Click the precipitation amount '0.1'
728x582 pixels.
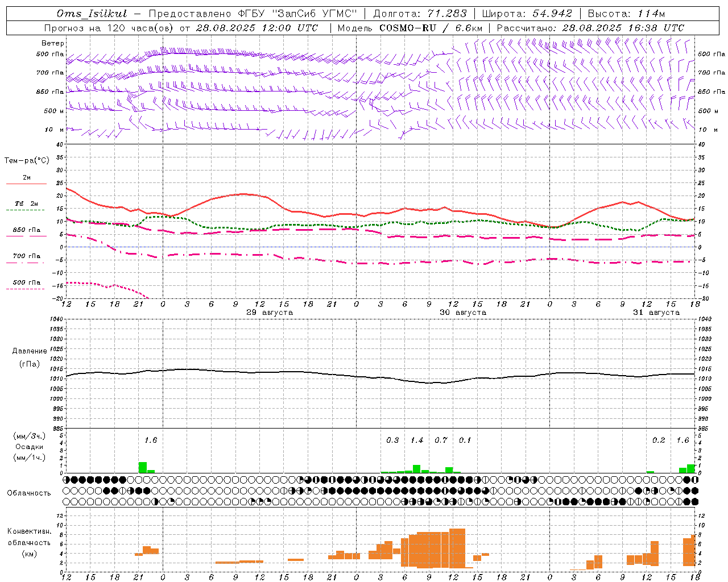[x=465, y=440]
